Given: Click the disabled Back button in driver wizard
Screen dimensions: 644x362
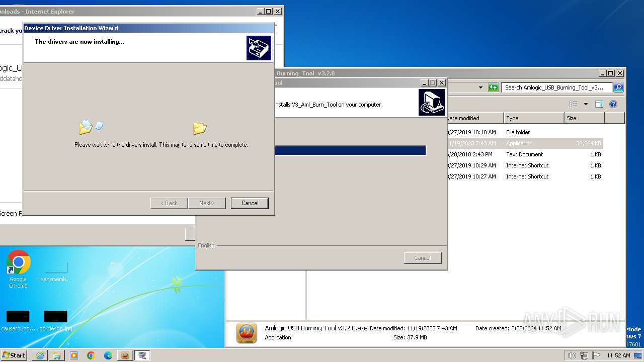Looking at the screenshot, I should click(x=169, y=203).
